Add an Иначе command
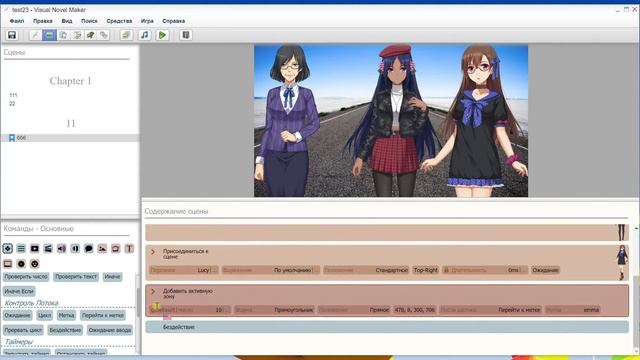640x360 pixels. pos(112,277)
